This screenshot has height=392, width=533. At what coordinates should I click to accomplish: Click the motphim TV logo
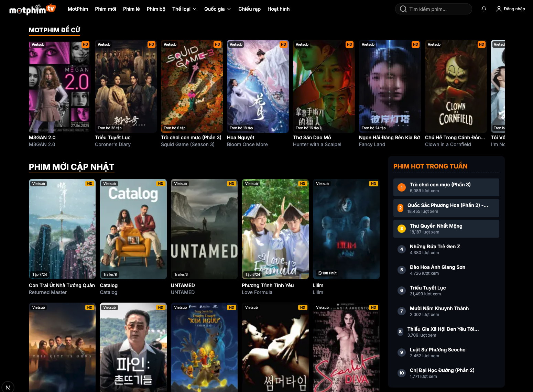pyautogui.click(x=32, y=9)
